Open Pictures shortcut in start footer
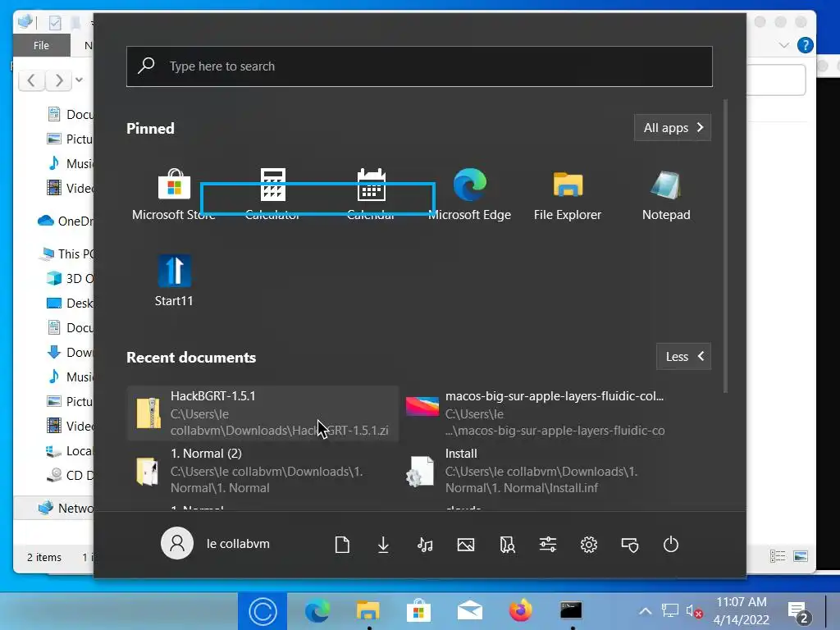840x630 pixels. pos(466,545)
